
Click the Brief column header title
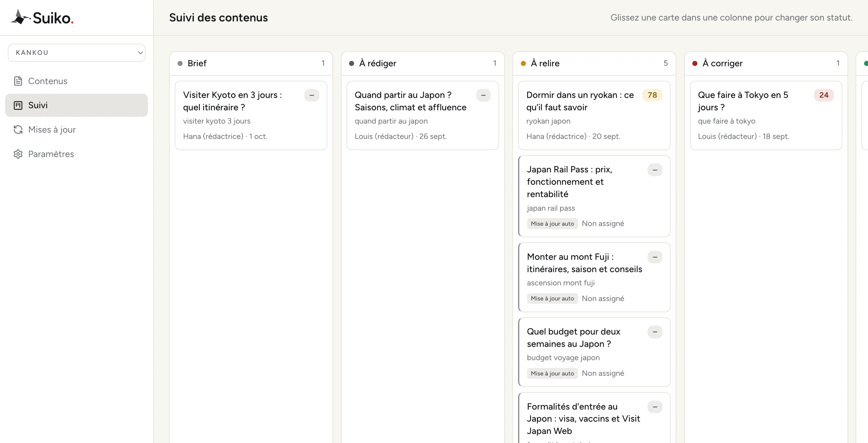(x=197, y=63)
